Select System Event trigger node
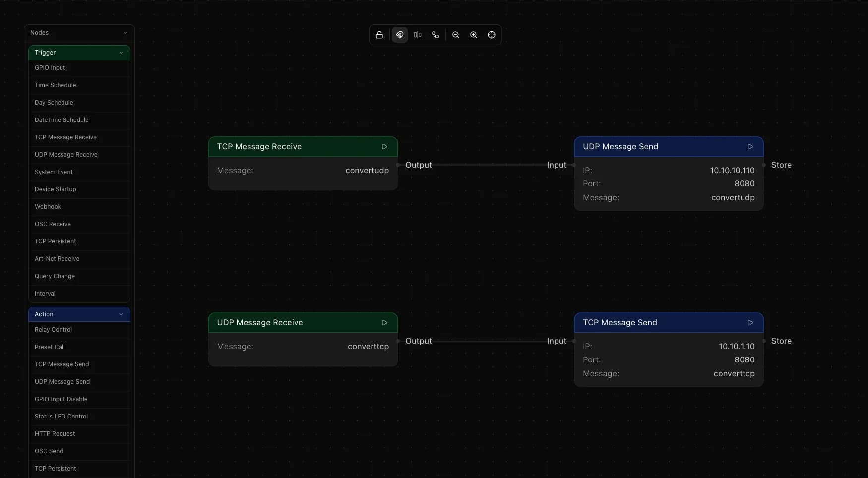The image size is (868, 478). [x=79, y=172]
